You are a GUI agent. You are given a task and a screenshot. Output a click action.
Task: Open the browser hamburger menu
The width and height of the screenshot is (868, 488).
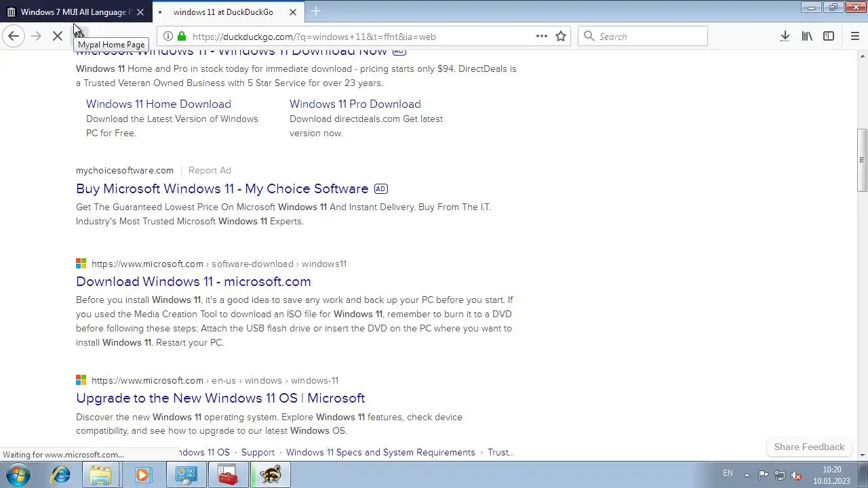854,37
